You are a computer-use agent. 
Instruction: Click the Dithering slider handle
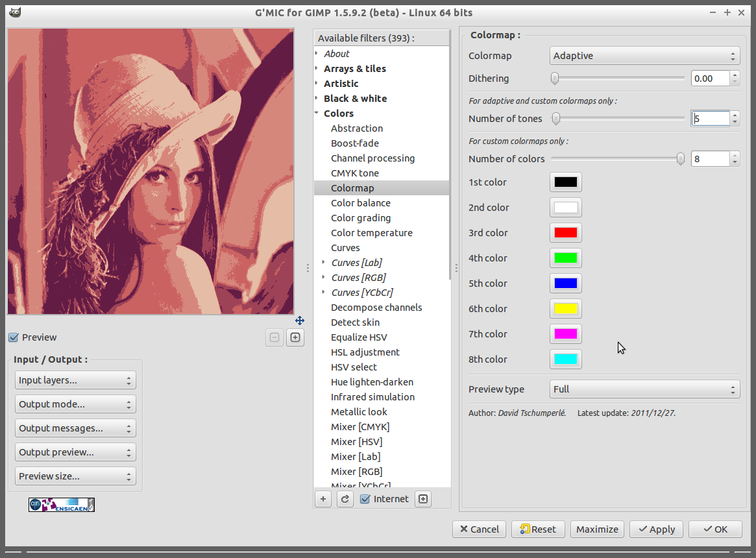tap(555, 78)
